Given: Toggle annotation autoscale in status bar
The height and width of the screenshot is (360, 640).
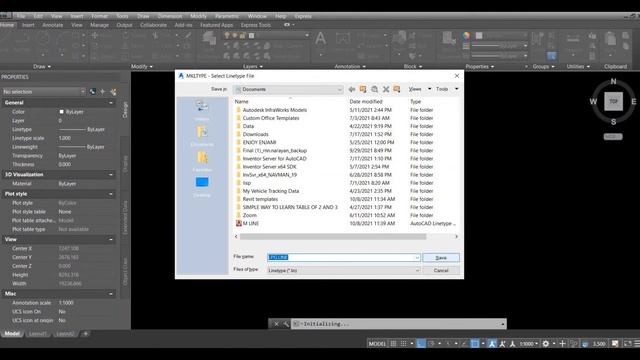Looking at the screenshot, I should click(502, 344).
